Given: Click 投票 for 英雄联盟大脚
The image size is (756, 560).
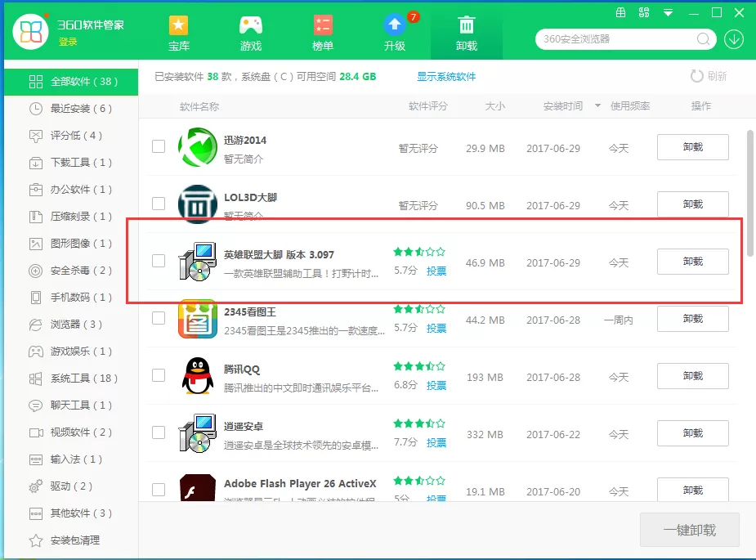Looking at the screenshot, I should point(436,271).
